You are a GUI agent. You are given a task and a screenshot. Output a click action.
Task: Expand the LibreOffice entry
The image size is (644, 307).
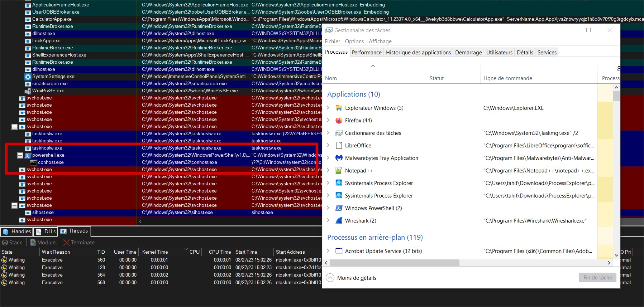click(x=328, y=145)
